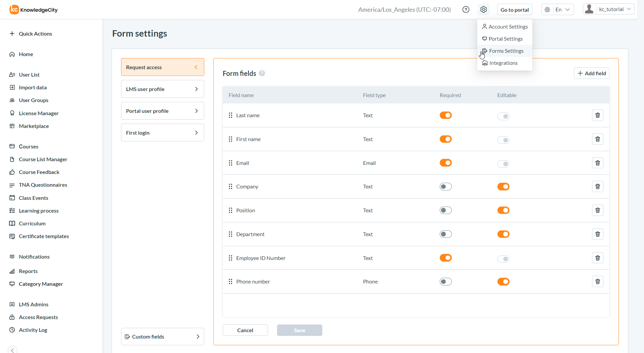The height and width of the screenshot is (353, 644).
Task: Expand the kc_tutorial user menu
Action: tap(608, 9)
